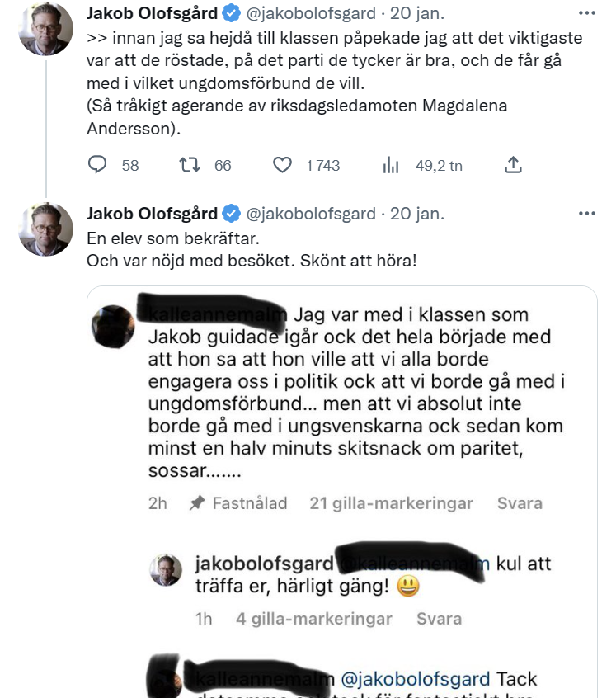This screenshot has width=616, height=698.
Task: Click the reply icon with 58 replies
Action: pos(98,165)
